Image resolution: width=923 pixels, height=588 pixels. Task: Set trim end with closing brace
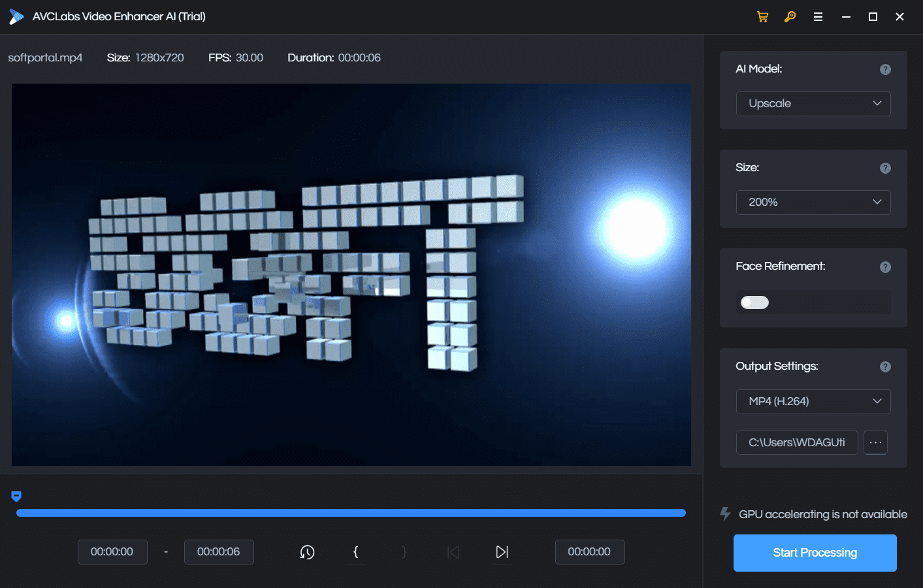(x=404, y=552)
